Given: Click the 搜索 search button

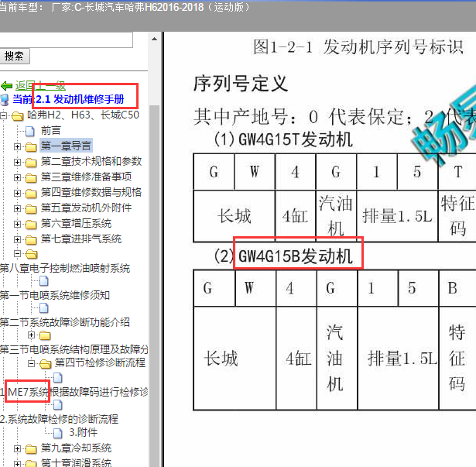Looking at the screenshot, I should [14, 57].
